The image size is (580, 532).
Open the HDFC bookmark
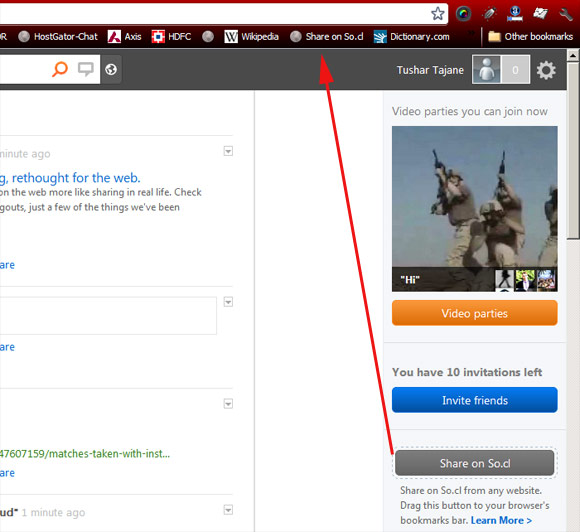(x=171, y=37)
